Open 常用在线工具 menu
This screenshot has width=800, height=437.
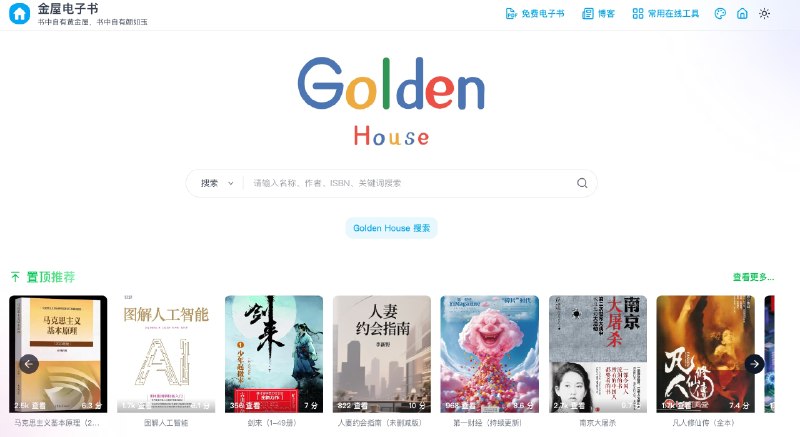tap(666, 14)
